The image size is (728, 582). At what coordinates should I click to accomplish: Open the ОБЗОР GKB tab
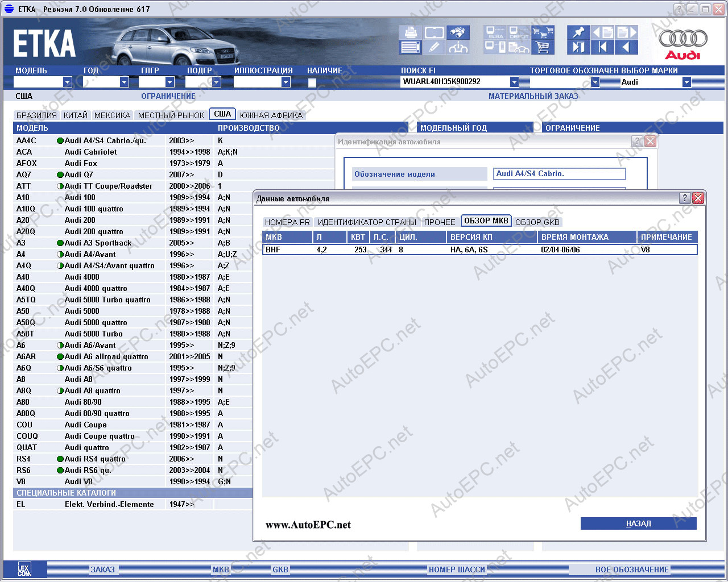coord(537,222)
